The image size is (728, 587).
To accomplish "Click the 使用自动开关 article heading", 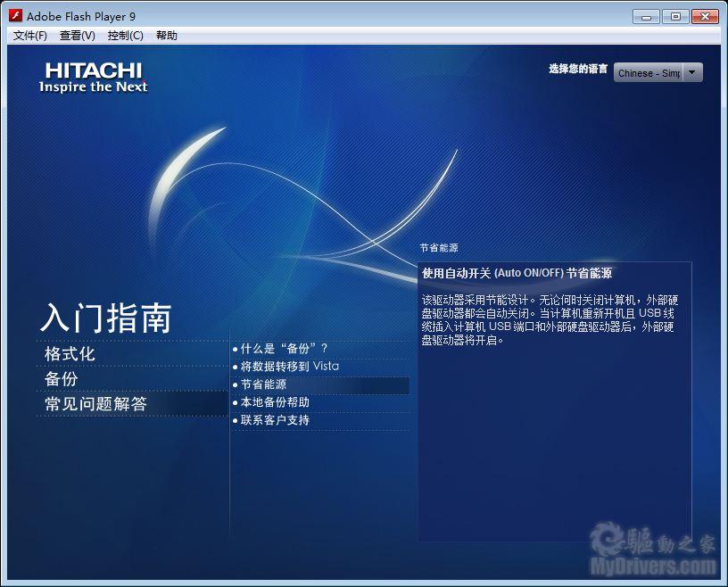I will 517,274.
